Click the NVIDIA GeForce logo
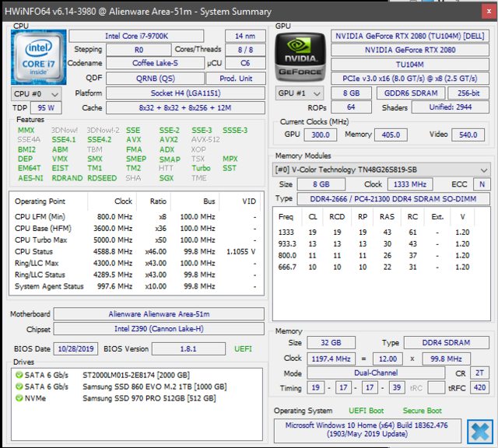 coord(300,56)
